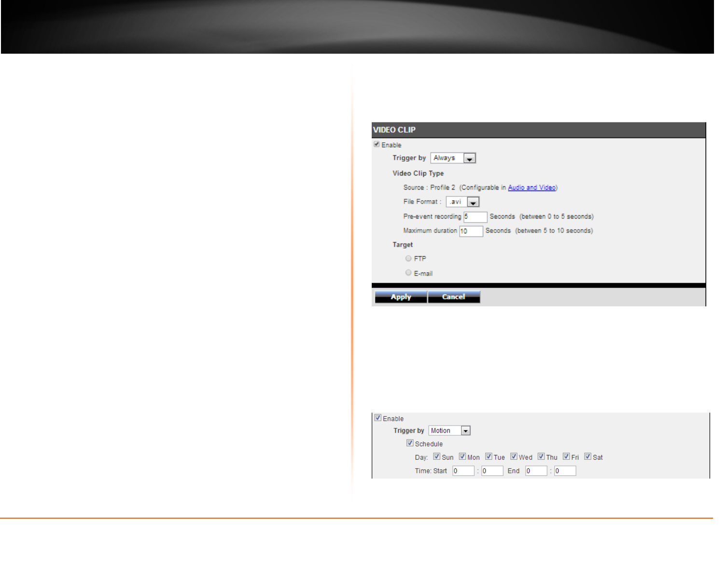The width and height of the screenshot is (728, 563).
Task: Click the VIDEO CLIP panel header text
Action: click(x=394, y=130)
